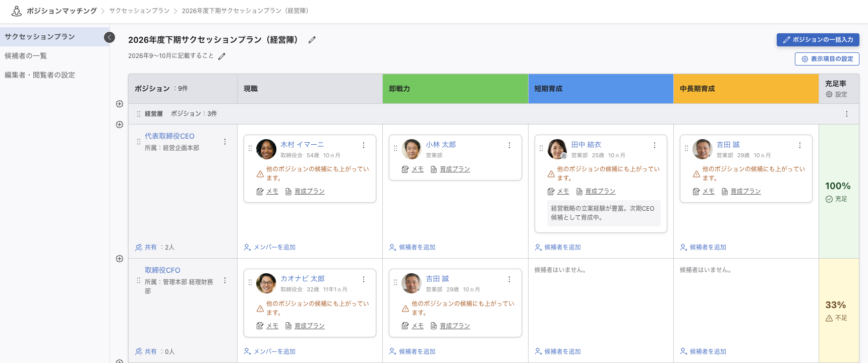The height and width of the screenshot is (363, 868).
Task: Click the green 即戦力 column header
Action: [x=455, y=89]
